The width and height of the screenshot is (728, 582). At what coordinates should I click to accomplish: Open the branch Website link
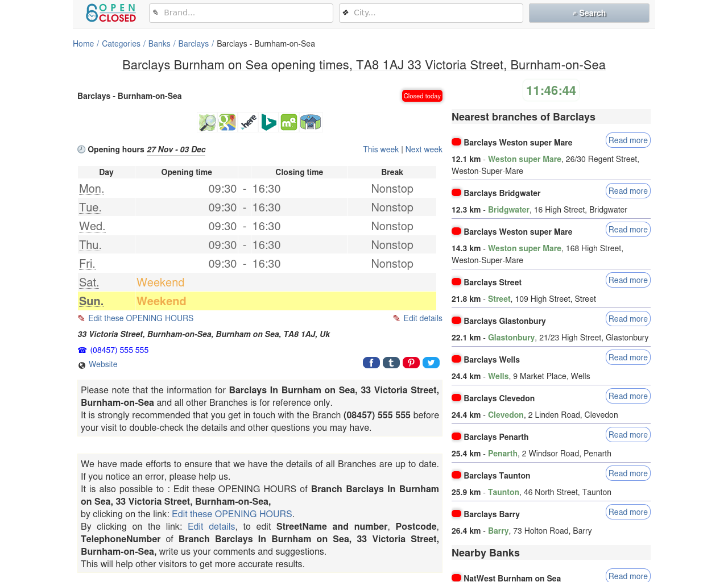click(103, 364)
